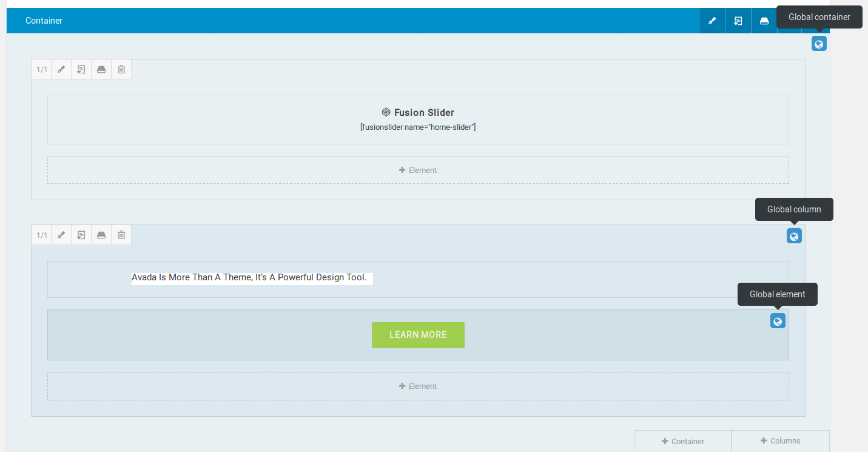The height and width of the screenshot is (452, 868).
Task: Add Element below the Fusion Slider
Action: pyautogui.click(x=418, y=170)
